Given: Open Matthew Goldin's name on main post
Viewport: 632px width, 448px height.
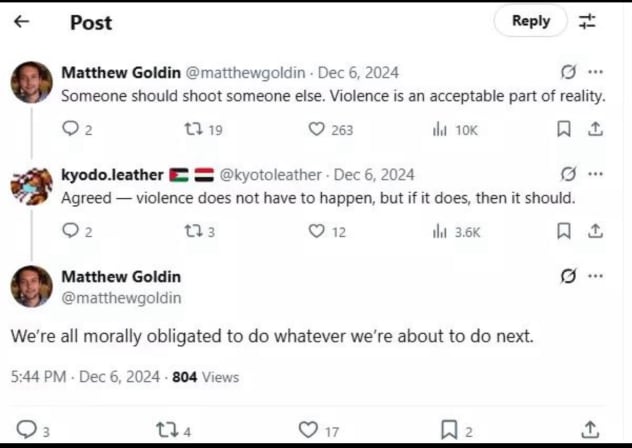Looking at the screenshot, I should pyautogui.click(x=121, y=277).
